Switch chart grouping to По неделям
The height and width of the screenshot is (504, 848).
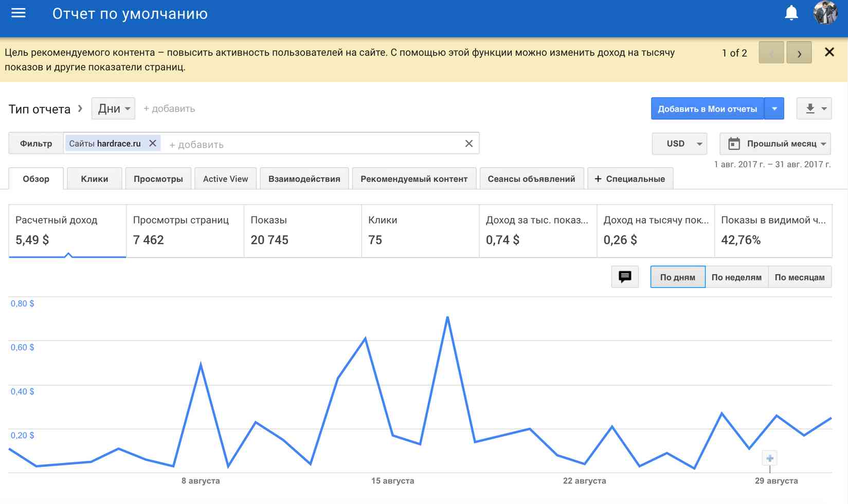tap(736, 277)
